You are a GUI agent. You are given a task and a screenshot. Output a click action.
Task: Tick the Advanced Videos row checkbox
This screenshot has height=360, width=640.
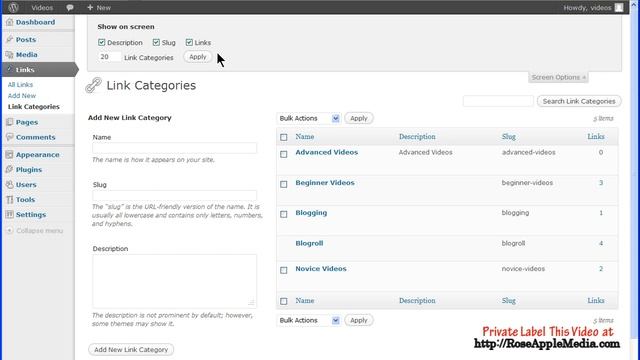pyautogui.click(x=284, y=154)
